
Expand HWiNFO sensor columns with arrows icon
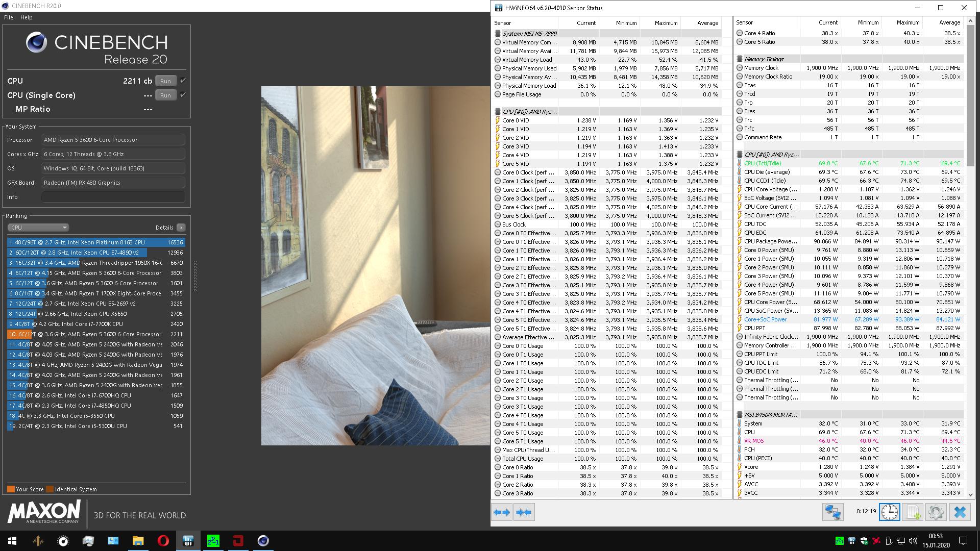(x=502, y=512)
